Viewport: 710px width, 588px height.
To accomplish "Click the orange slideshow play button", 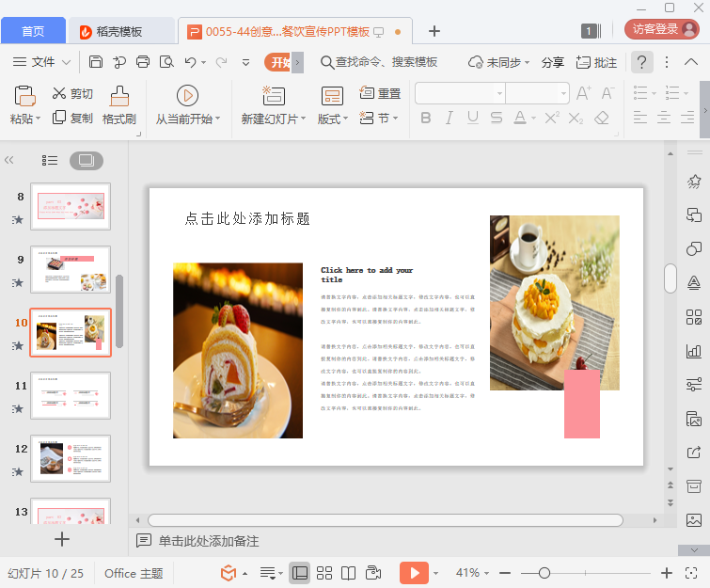I will (x=414, y=573).
